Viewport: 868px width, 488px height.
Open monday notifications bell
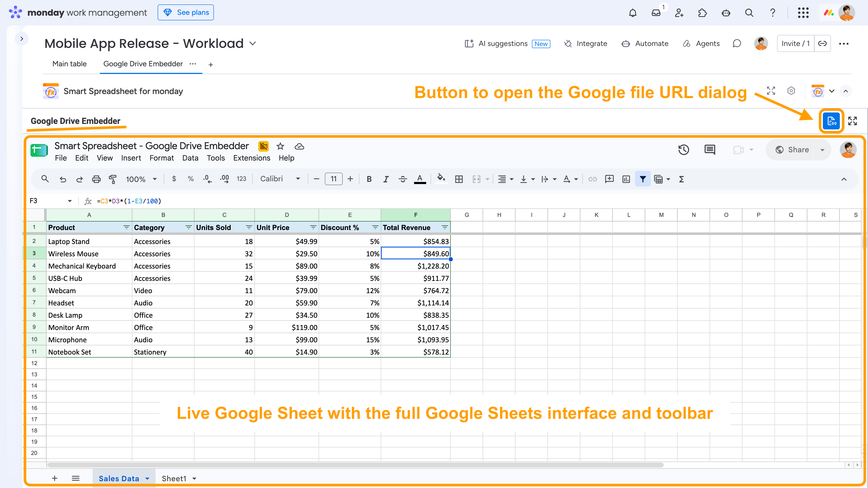pos(633,13)
